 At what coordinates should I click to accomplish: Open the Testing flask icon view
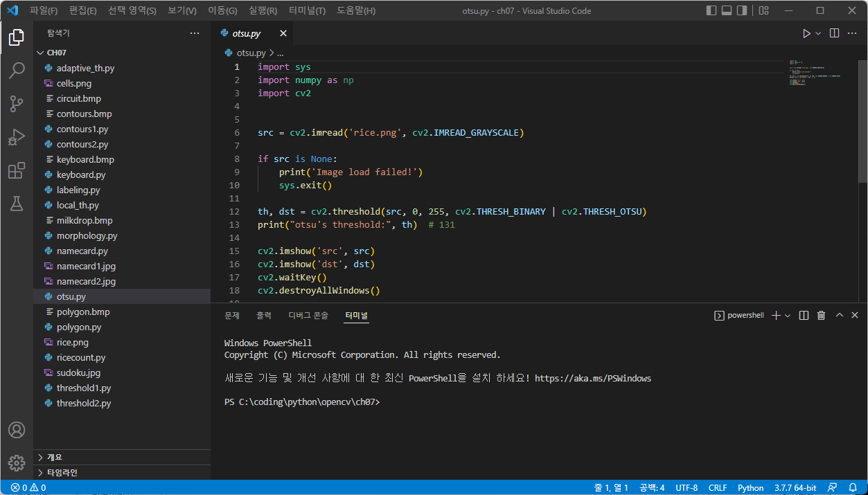[17, 204]
